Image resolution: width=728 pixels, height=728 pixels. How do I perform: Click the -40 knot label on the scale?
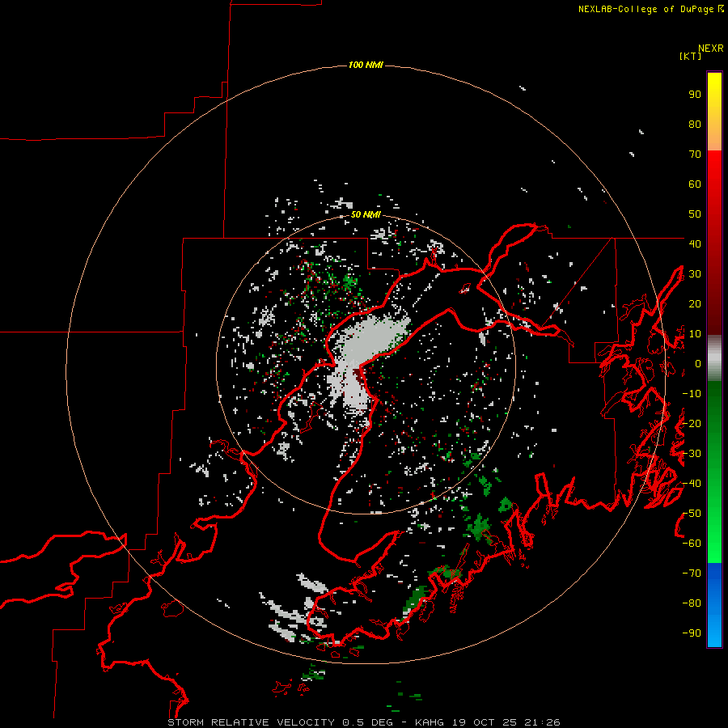[x=692, y=484]
